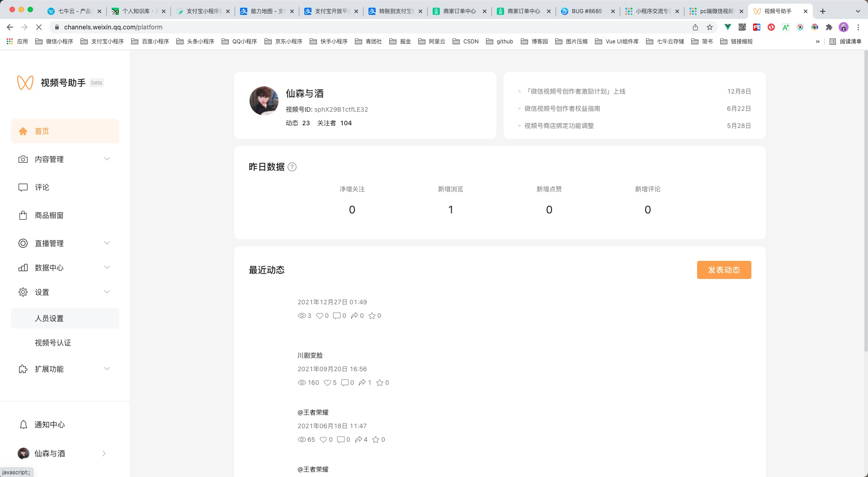
Task: Open the CSDN bookmark folder
Action: click(x=466, y=41)
